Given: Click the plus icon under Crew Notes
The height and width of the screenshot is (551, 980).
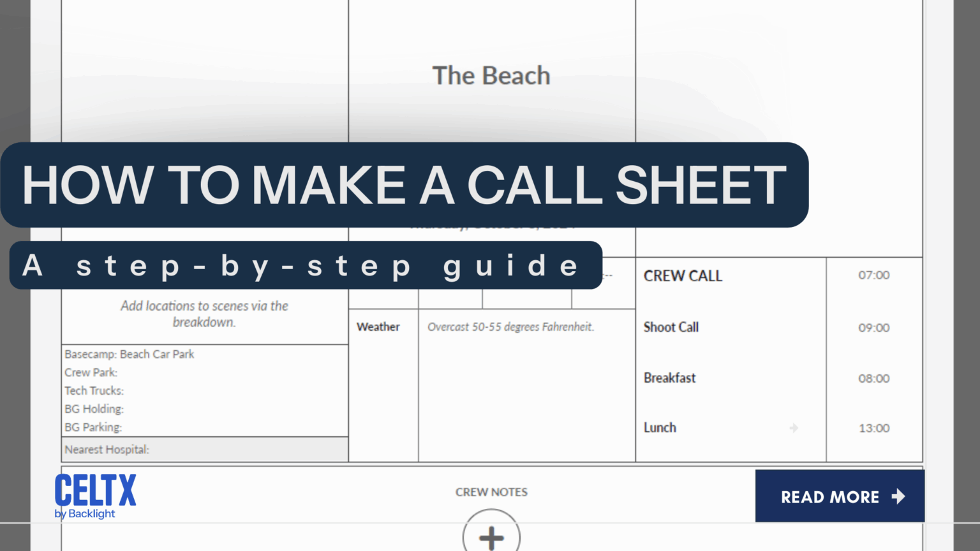Looking at the screenshot, I should pos(491,538).
